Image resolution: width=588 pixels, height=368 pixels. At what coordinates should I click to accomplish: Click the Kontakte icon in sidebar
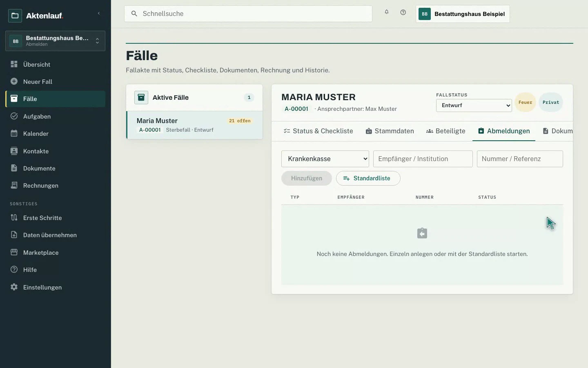[x=14, y=151]
